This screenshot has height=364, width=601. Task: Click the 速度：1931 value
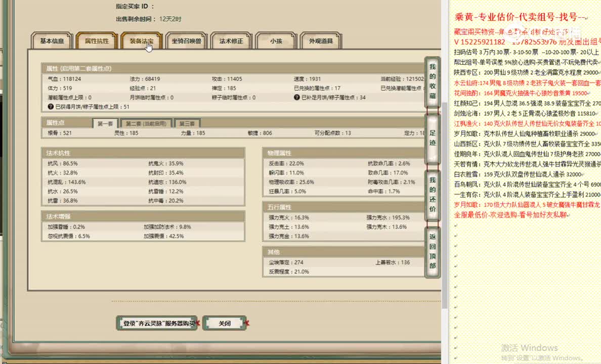308,78
